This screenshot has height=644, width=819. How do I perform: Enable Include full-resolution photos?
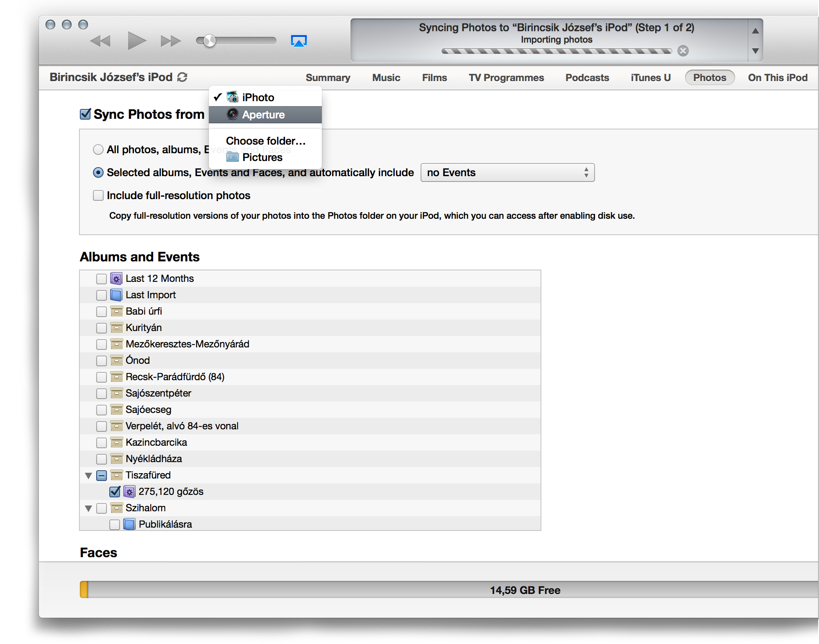[98, 195]
